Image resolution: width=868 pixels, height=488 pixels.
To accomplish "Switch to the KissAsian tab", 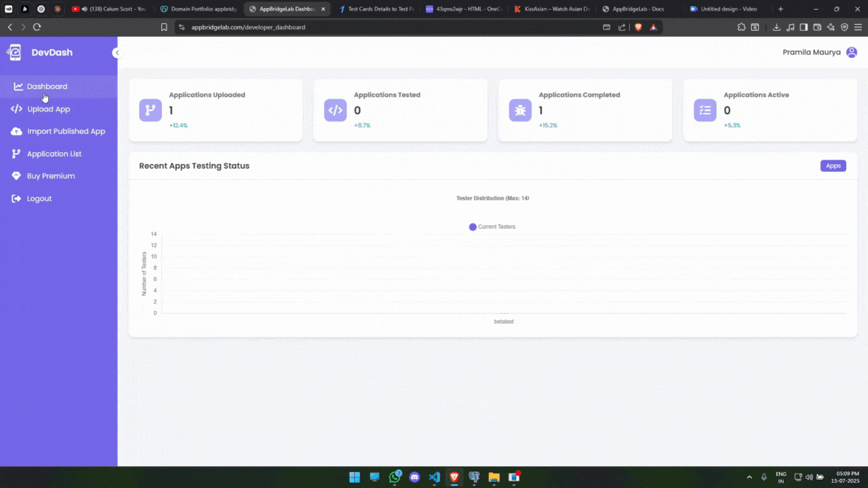I will (552, 9).
